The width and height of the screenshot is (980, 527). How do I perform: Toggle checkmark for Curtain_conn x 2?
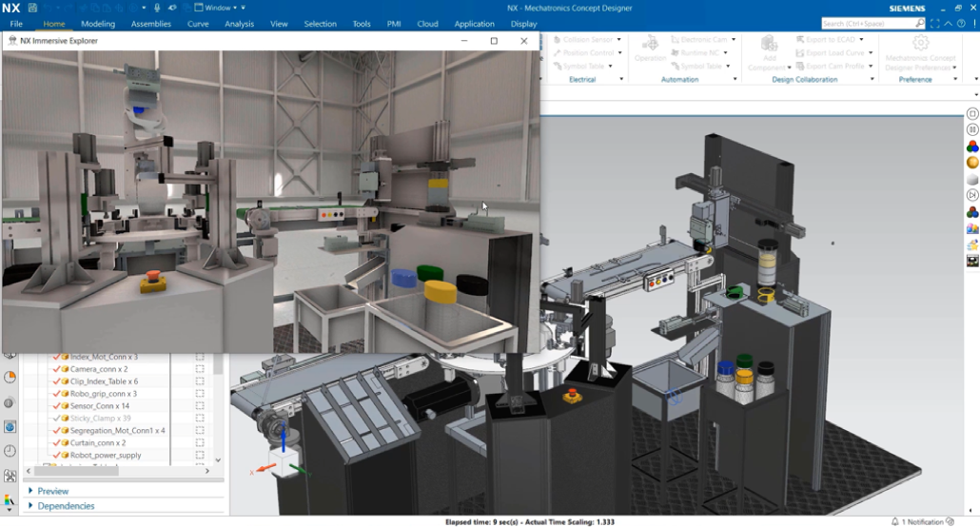point(56,442)
